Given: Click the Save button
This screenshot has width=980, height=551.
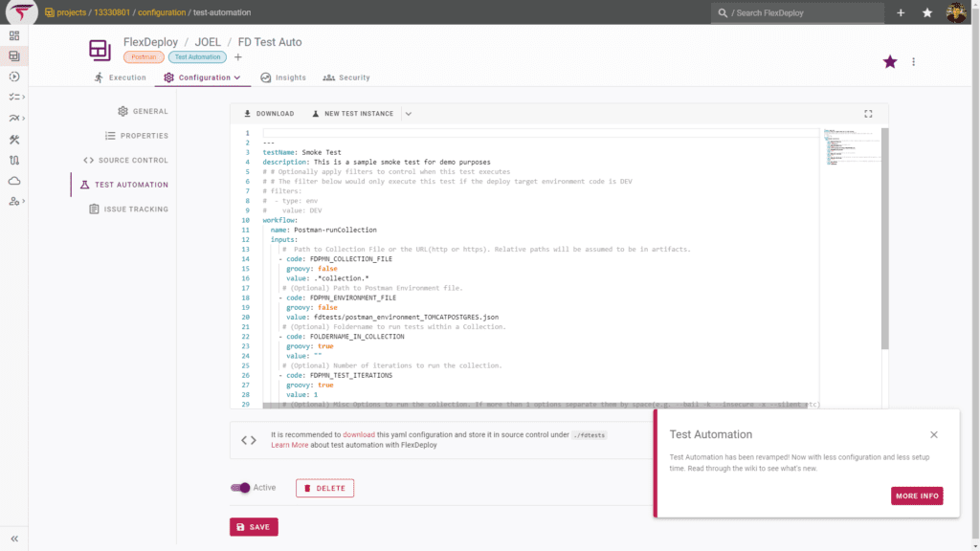Looking at the screenshot, I should (254, 527).
